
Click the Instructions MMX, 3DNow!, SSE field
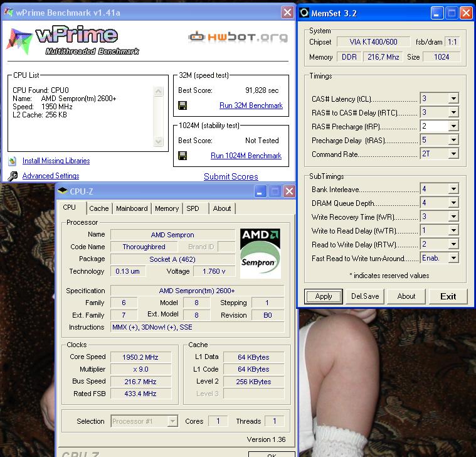197,327
